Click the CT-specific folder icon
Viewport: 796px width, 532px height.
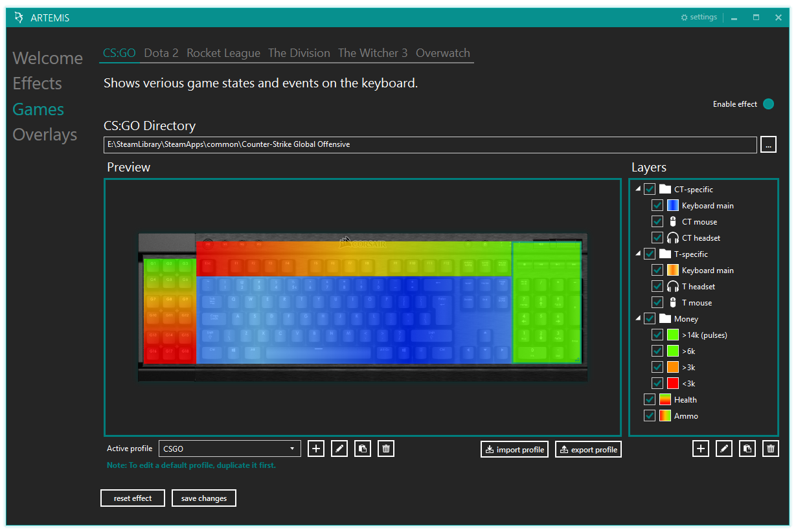665,189
